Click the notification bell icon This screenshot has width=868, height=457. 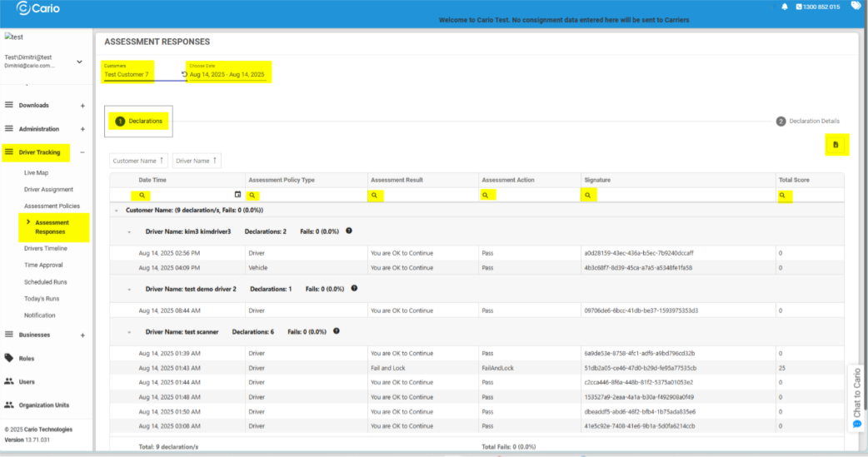click(785, 7)
